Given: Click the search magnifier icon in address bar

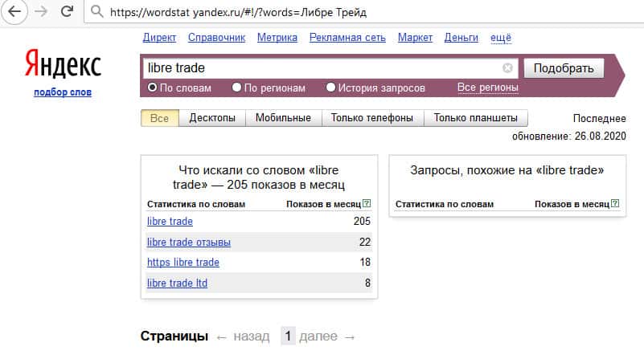Looking at the screenshot, I should pos(97,11).
